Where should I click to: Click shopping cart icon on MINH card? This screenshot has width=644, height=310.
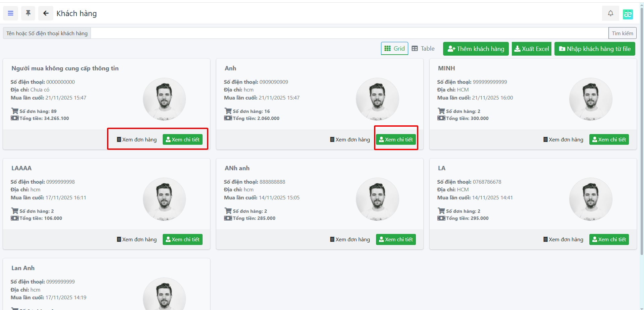coord(441,111)
